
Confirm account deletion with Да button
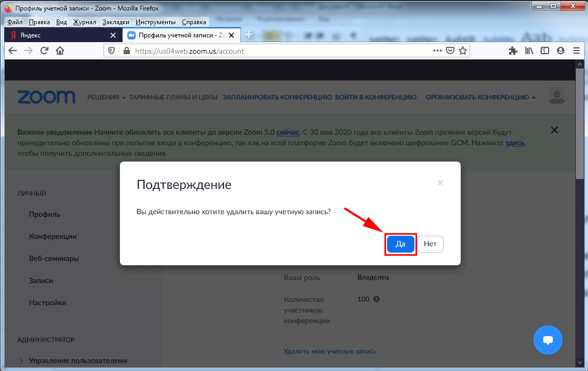pyautogui.click(x=400, y=244)
